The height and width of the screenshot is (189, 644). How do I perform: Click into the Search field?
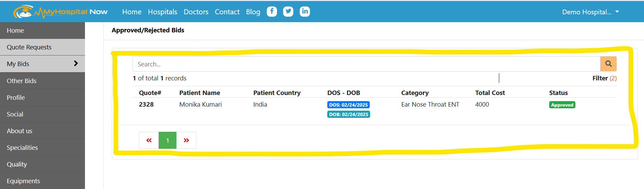(x=366, y=64)
